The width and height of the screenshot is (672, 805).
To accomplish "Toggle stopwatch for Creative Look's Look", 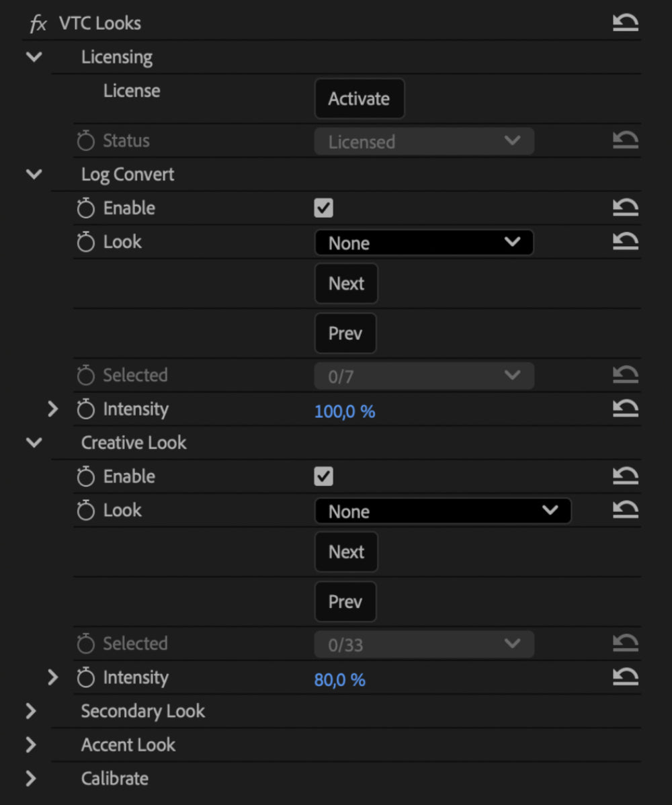I will (x=86, y=510).
